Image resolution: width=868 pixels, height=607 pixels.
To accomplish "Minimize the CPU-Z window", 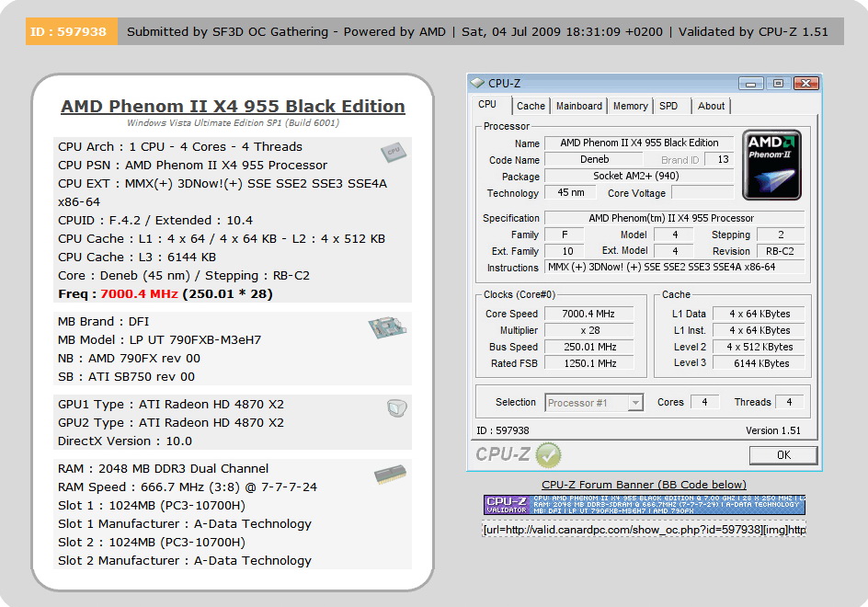I will point(750,84).
